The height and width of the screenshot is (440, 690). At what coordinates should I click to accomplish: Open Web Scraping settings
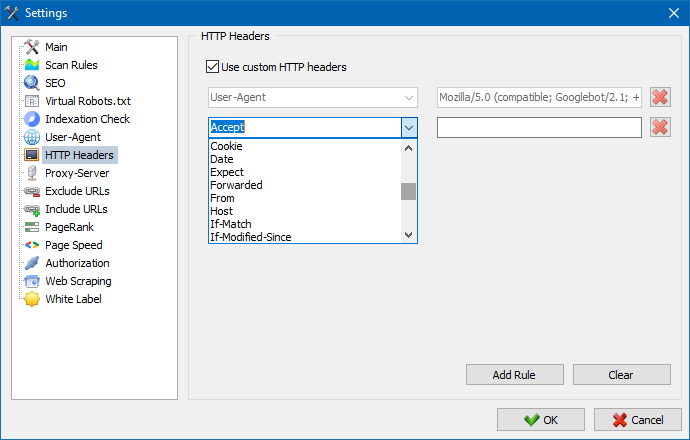pos(78,281)
